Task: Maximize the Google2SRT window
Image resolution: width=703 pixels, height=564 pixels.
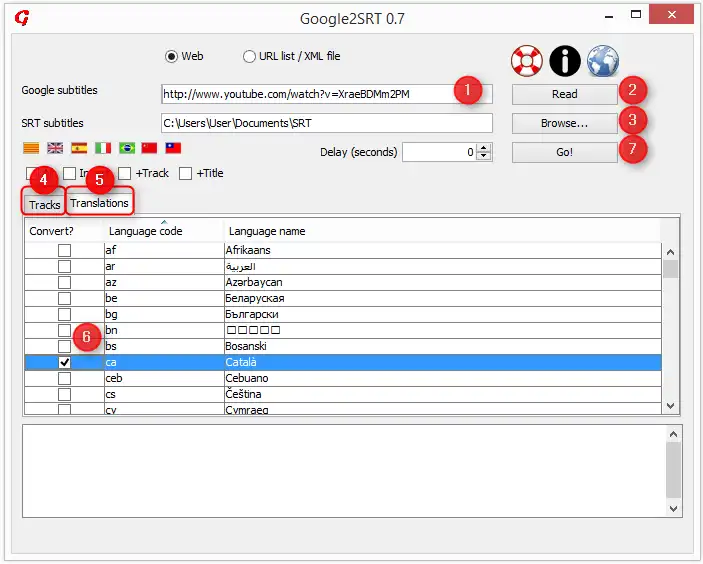Action: coord(636,14)
